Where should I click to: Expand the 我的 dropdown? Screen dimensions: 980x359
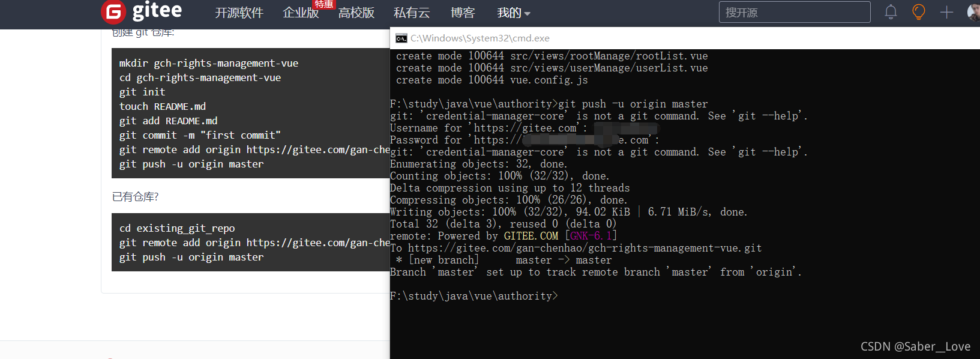(514, 13)
